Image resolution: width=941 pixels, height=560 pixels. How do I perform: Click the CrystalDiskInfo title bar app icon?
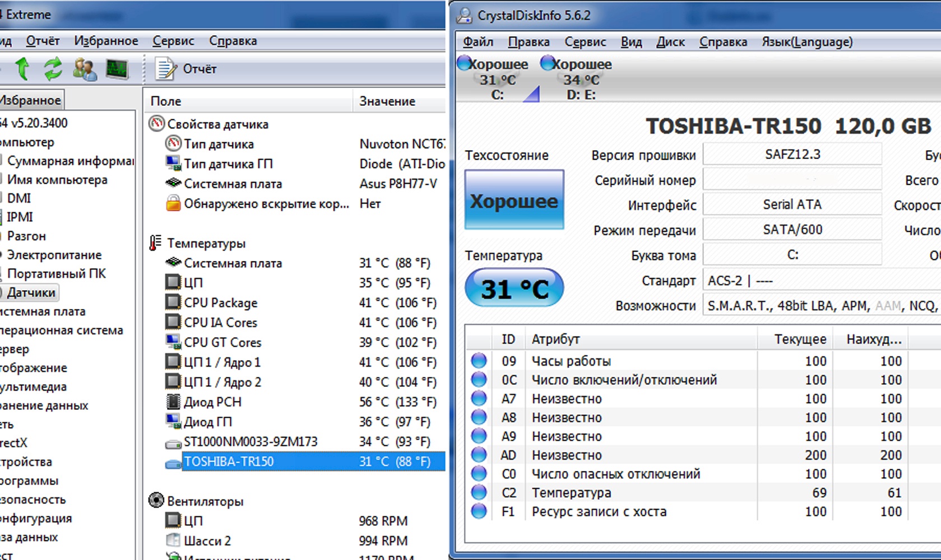tap(464, 15)
